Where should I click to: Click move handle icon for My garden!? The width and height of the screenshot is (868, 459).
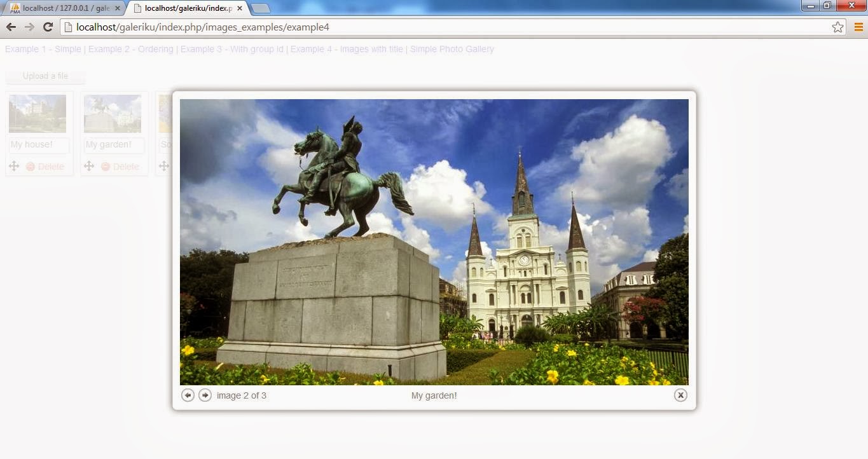click(x=89, y=166)
